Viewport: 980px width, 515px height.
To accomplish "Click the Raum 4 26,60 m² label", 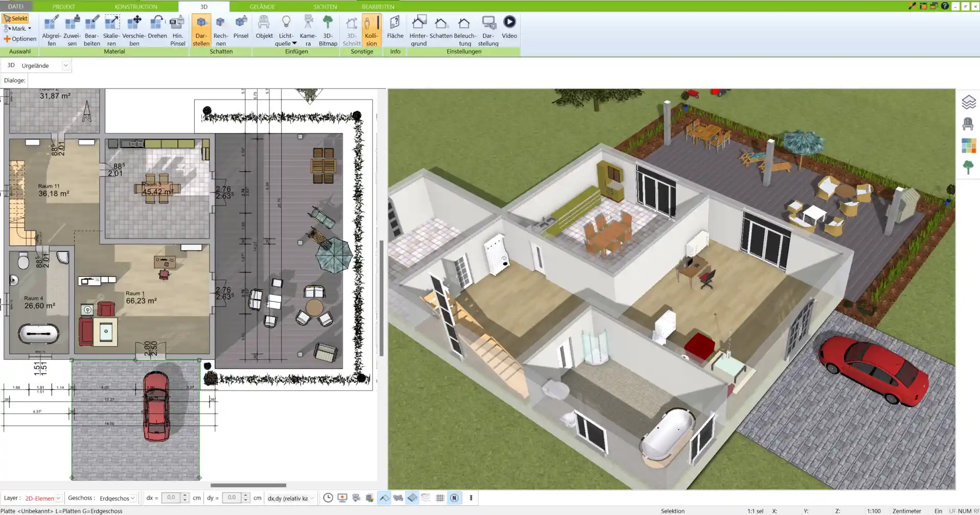I will (39, 302).
